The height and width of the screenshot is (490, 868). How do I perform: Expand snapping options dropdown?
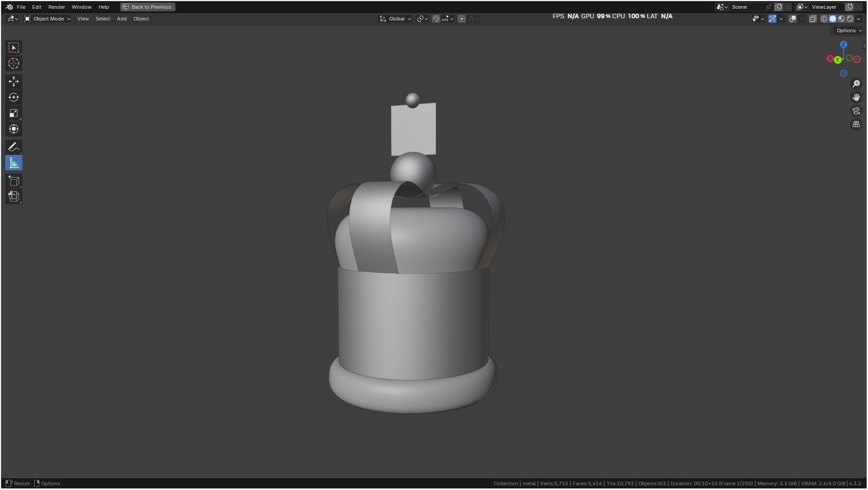pyautogui.click(x=447, y=19)
